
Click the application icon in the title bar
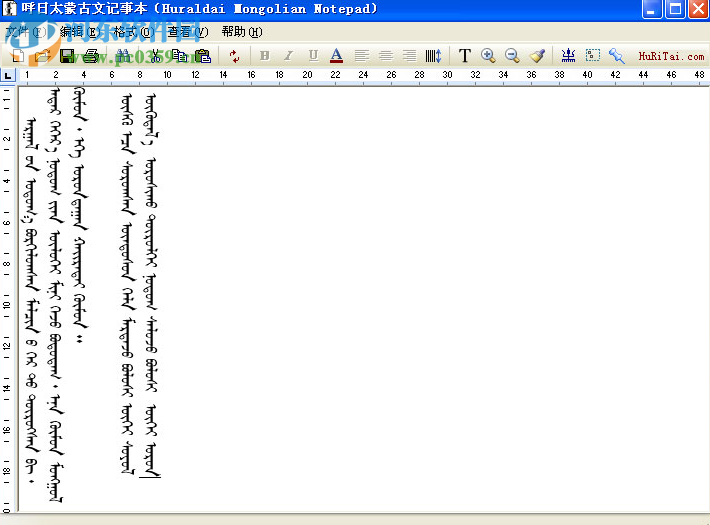point(9,9)
